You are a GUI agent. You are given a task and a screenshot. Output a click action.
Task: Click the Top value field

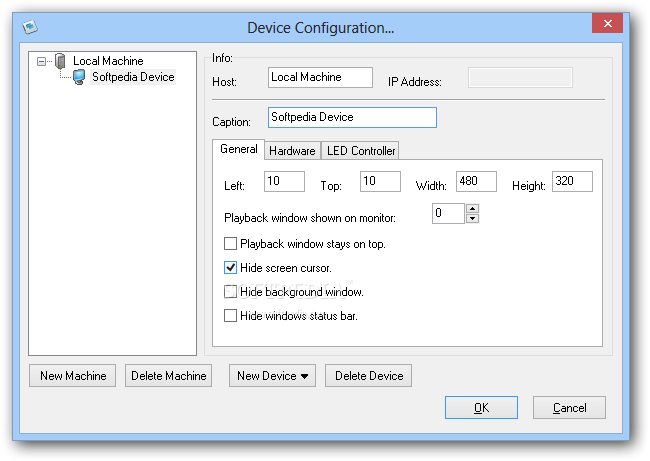(x=380, y=182)
